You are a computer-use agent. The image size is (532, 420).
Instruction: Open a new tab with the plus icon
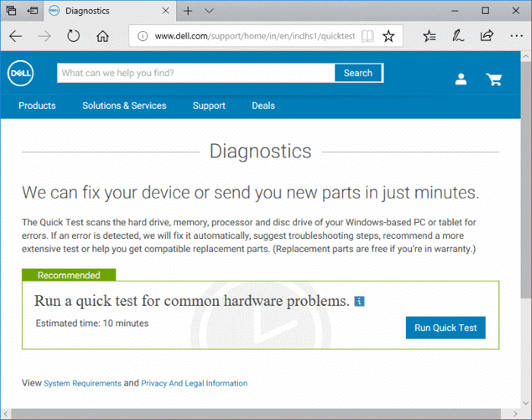tap(188, 11)
